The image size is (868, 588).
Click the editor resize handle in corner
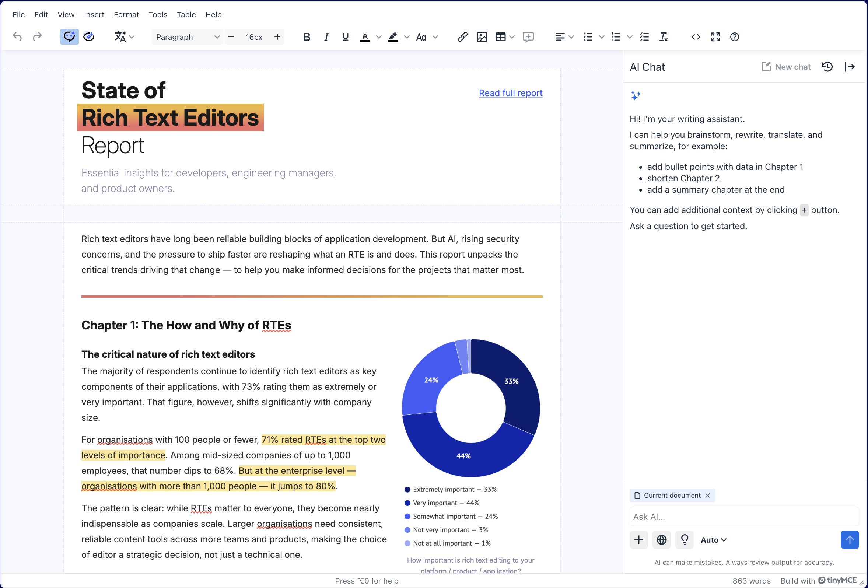tap(862, 582)
